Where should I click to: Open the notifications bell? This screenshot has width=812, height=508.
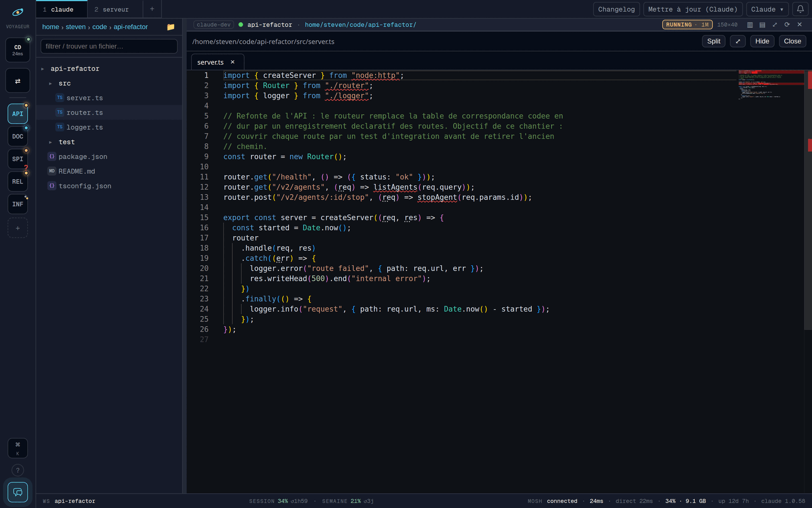pos(800,9)
